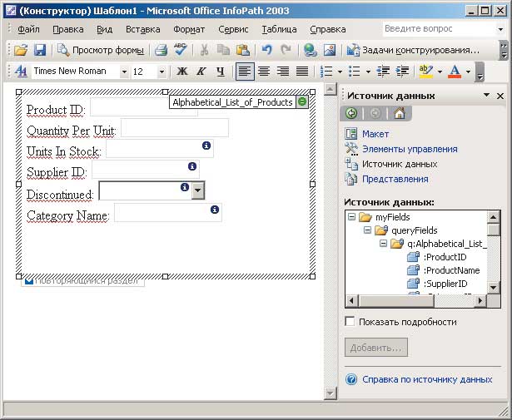The width and height of the screenshot is (512, 420).
Task: Open the Макет layout link
Action: [x=375, y=134]
